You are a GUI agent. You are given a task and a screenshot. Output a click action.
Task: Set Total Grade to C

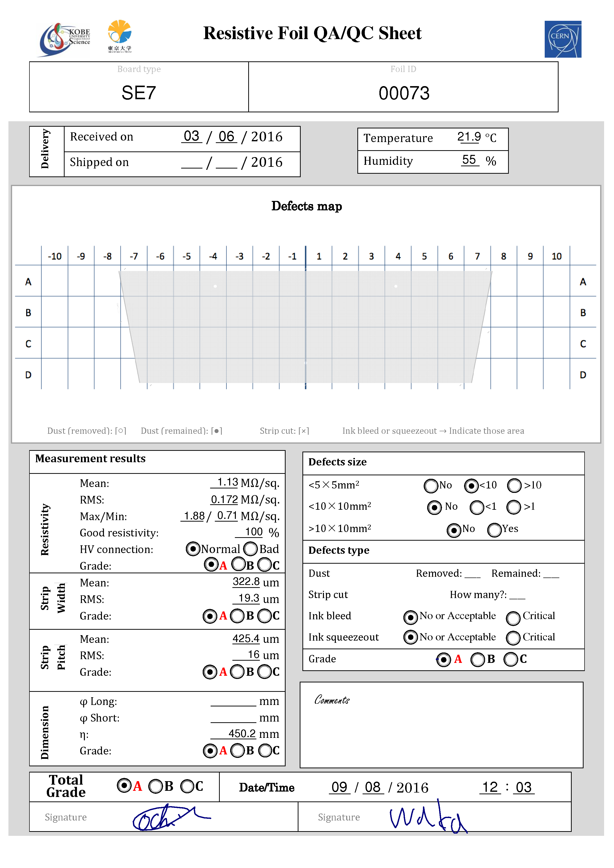pyautogui.click(x=188, y=786)
